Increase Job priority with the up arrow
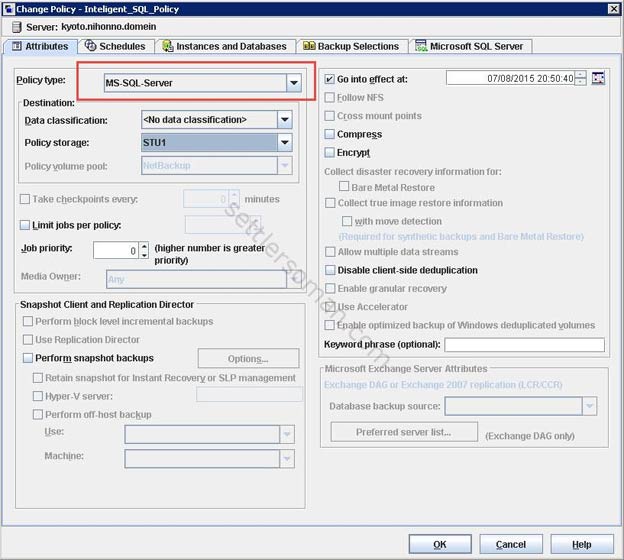 tap(144, 245)
